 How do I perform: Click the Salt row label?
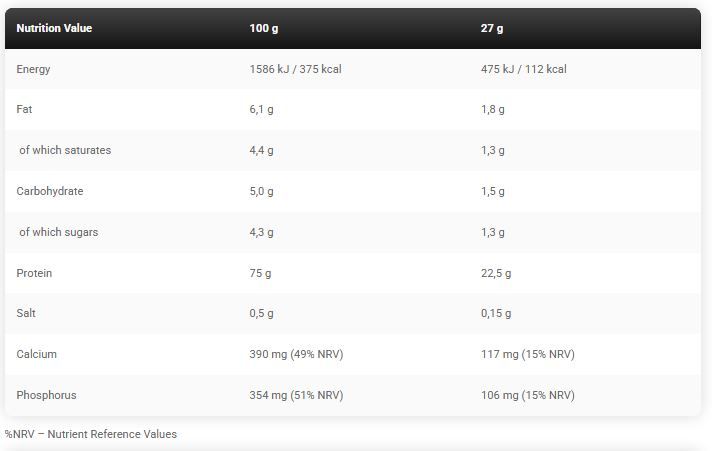tap(26, 313)
